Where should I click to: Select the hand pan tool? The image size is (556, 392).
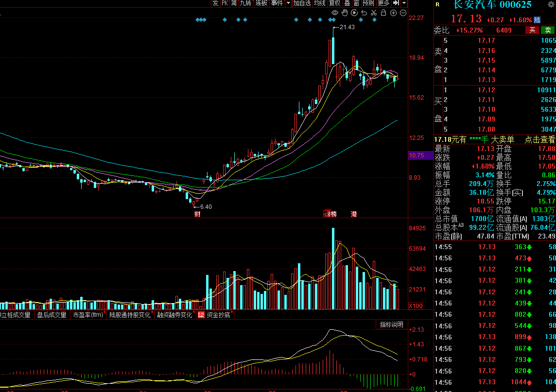pos(345,13)
